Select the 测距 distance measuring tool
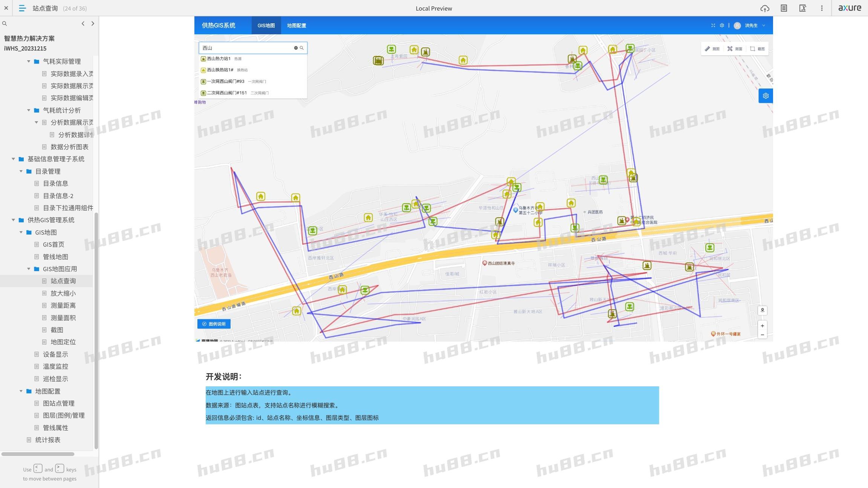868x488 pixels. coord(712,49)
